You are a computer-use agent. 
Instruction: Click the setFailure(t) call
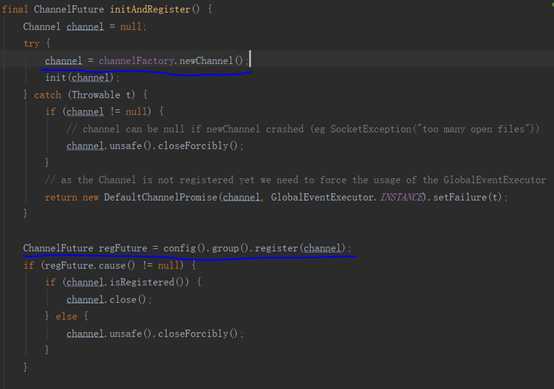(x=467, y=197)
